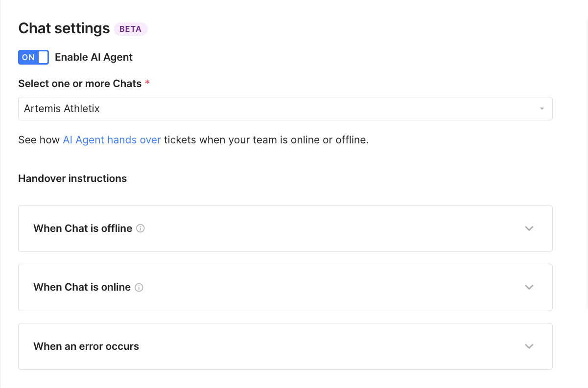Click the BETA badge next to Chat settings

(131, 29)
